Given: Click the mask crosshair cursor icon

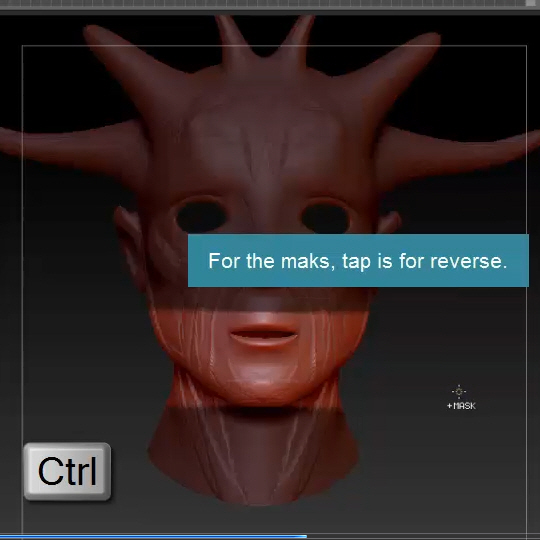Looking at the screenshot, I should (459, 392).
